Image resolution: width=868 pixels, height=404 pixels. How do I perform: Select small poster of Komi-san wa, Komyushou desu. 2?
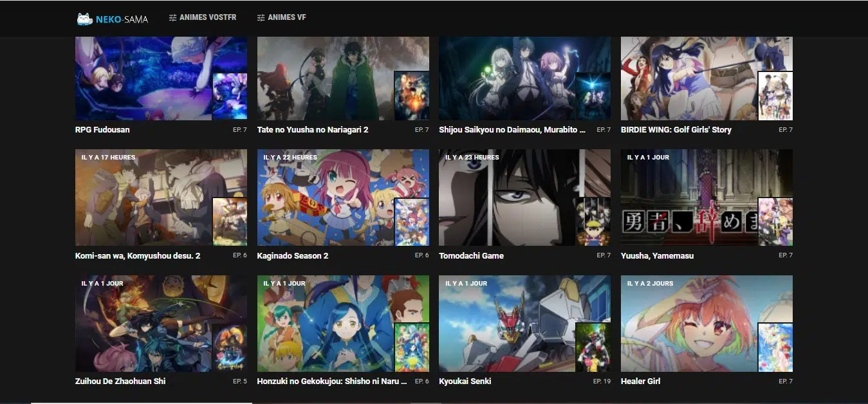pos(230,222)
